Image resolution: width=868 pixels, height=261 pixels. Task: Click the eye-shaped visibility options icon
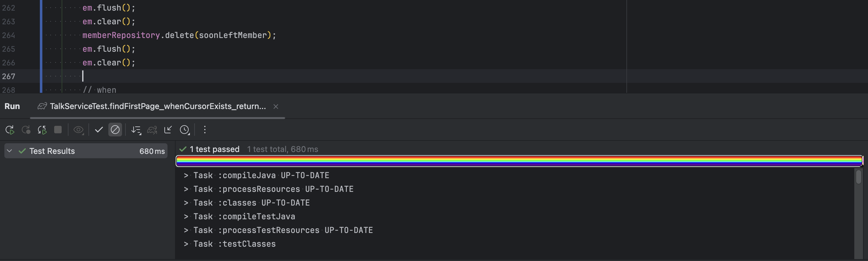(x=78, y=130)
